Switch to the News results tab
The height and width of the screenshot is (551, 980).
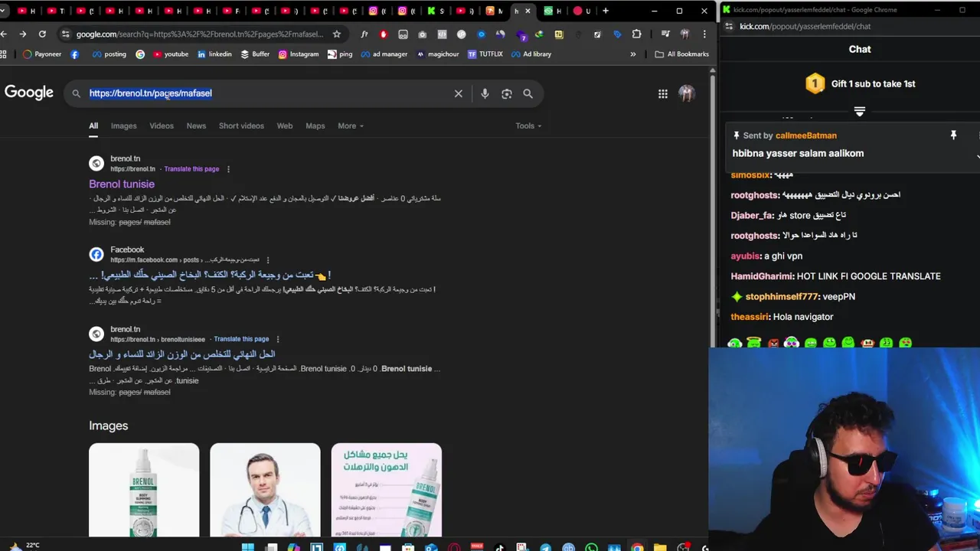click(x=196, y=126)
